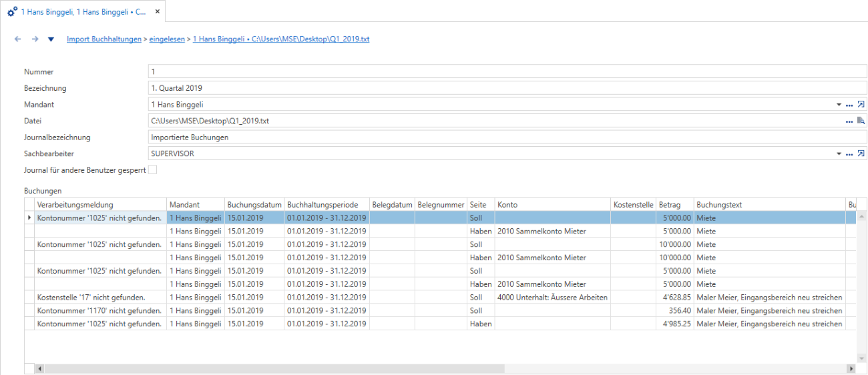Image resolution: width=868 pixels, height=375 pixels.
Task: Go forward with the right arrow
Action: coord(35,39)
